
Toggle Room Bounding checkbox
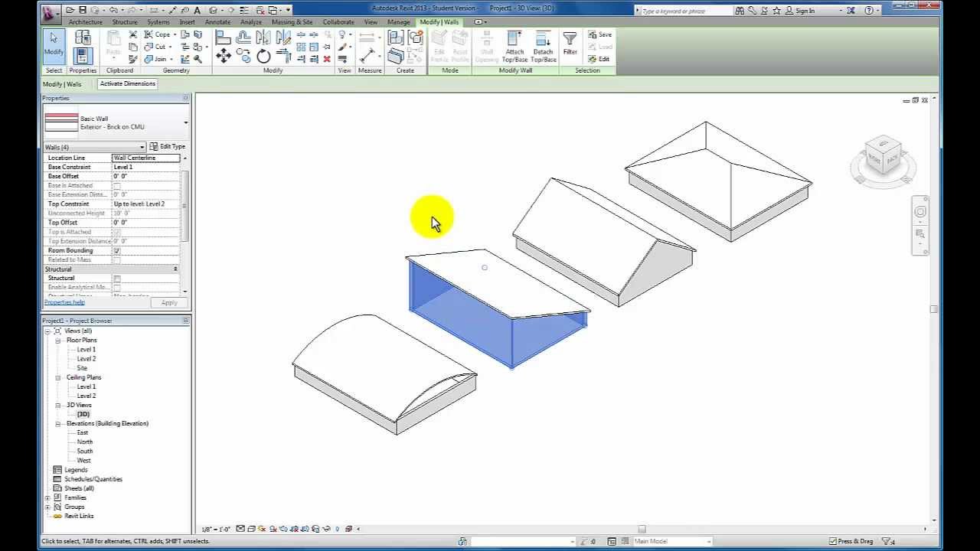(117, 251)
